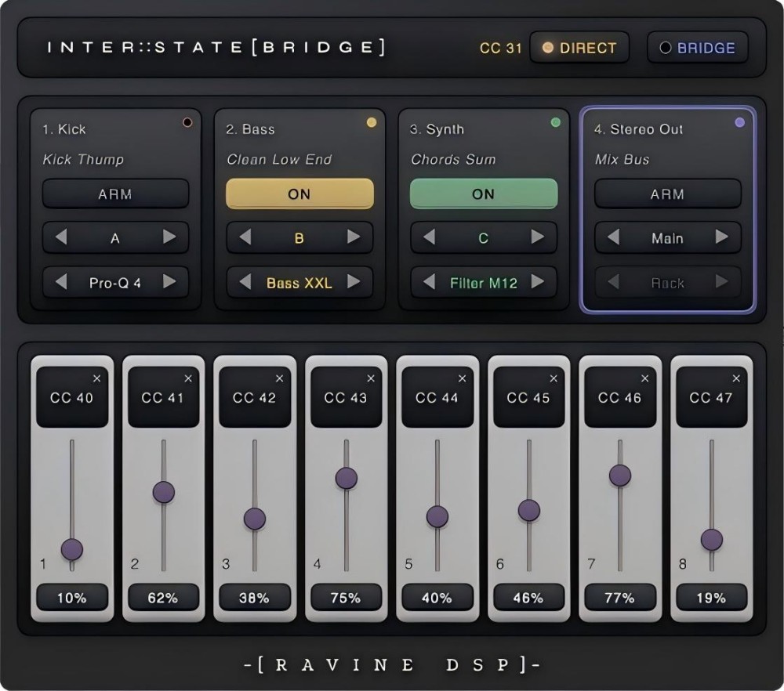Open the CC 46 assignment box
Viewport: 784px width, 691px height.
(x=620, y=398)
